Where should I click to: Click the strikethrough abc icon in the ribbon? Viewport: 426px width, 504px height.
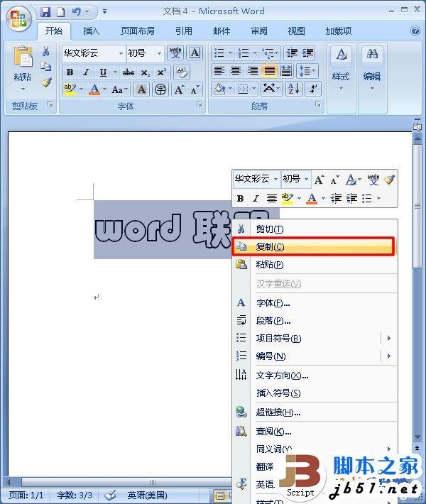[x=128, y=72]
